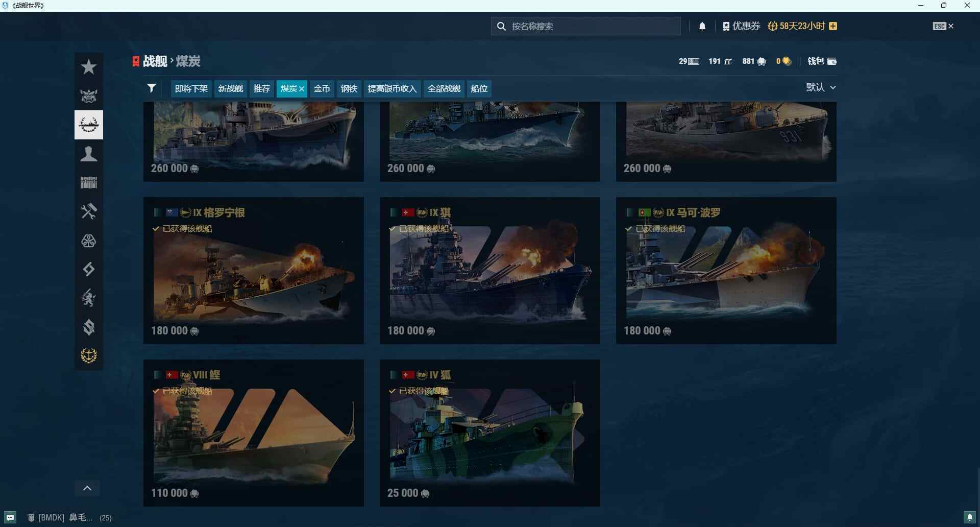Open the diamond-shaped category icon in sidebar
This screenshot has height=527, width=980.
coord(89,269)
